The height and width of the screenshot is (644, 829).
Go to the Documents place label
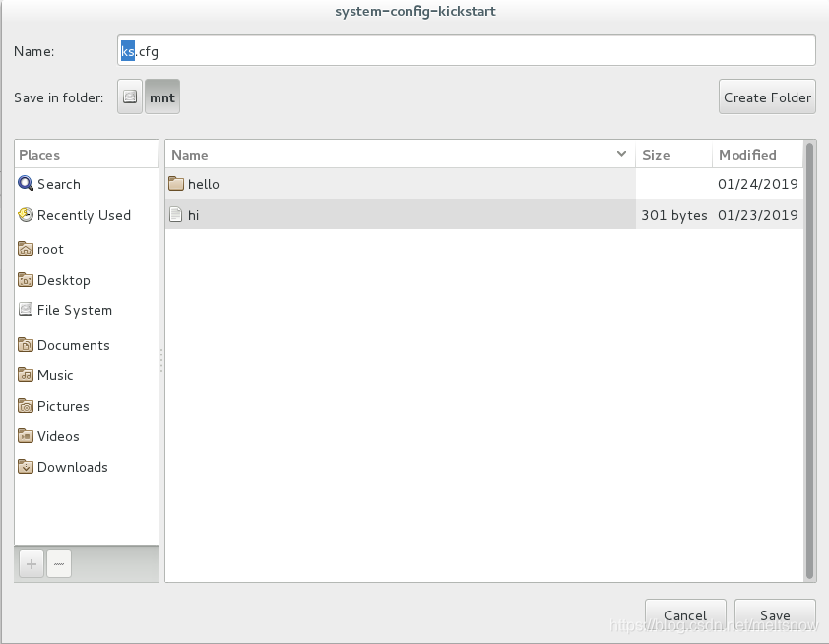click(x=74, y=345)
